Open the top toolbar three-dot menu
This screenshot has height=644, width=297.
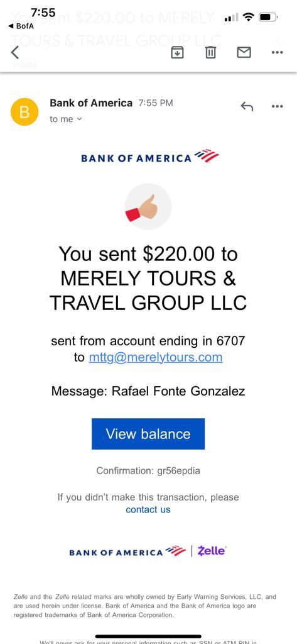pyautogui.click(x=278, y=53)
